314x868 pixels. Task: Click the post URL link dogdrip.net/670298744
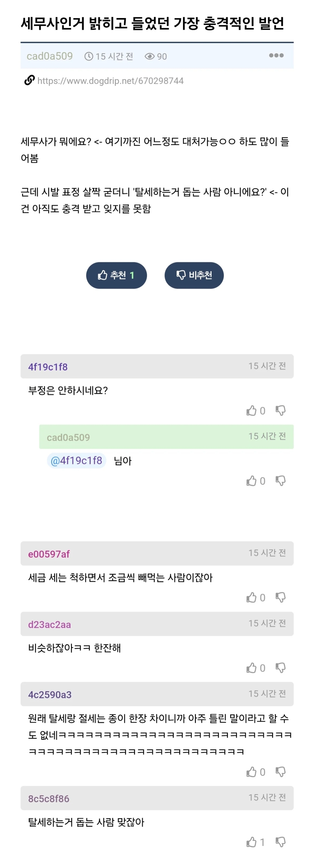pos(110,81)
